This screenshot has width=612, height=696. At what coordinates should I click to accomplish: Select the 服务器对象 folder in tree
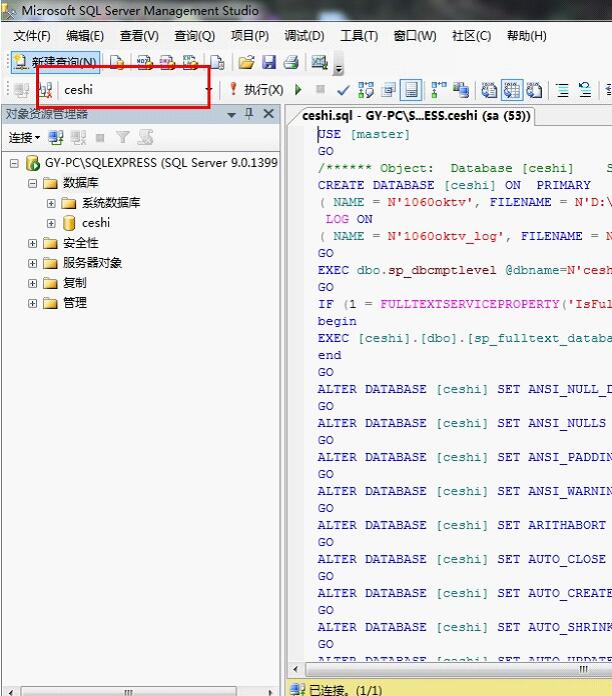pos(92,263)
